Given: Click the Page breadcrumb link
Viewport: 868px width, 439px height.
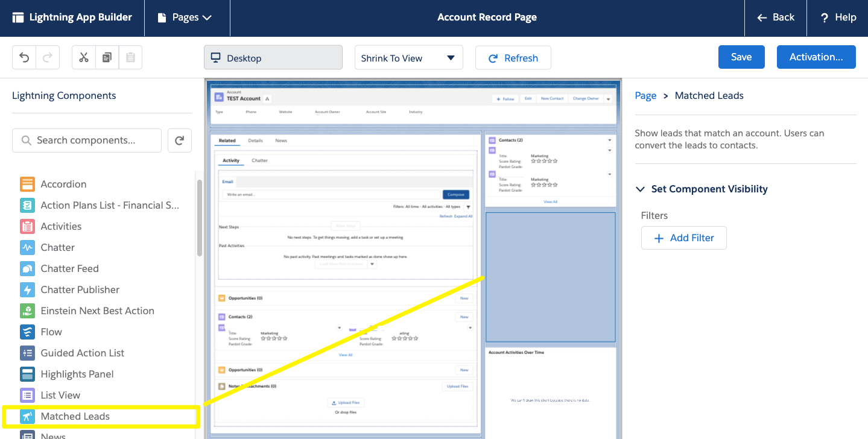Looking at the screenshot, I should [x=645, y=95].
